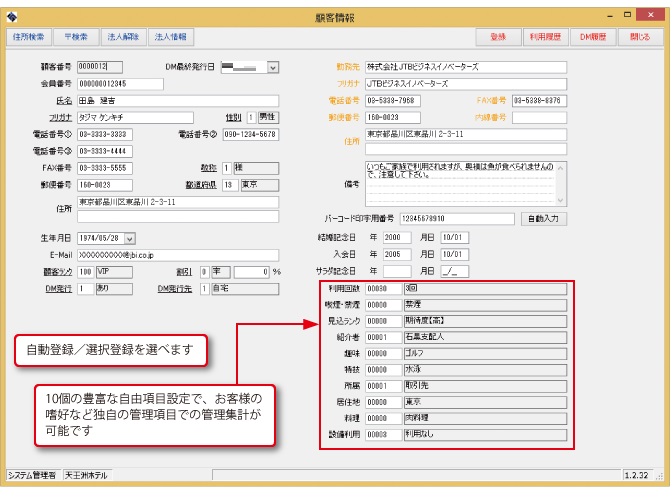Click the empty 内線番号 extension field
Viewport: 672px width, 500px height.
pos(540,117)
